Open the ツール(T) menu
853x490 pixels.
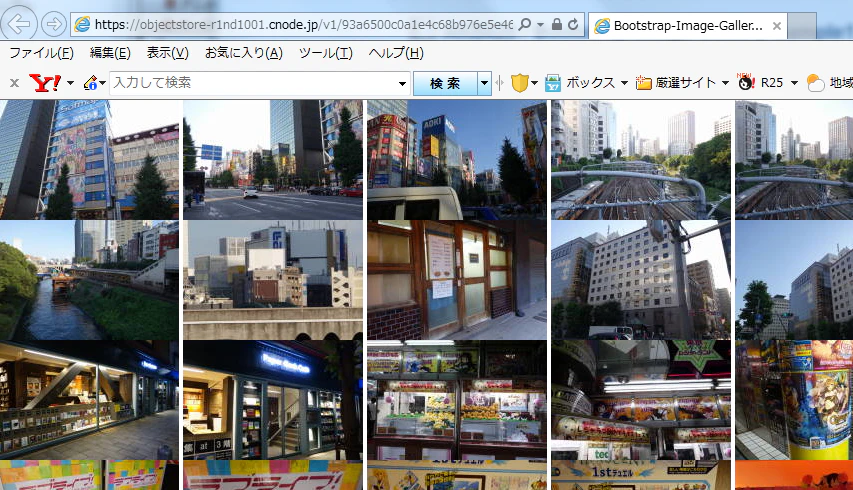tap(326, 53)
